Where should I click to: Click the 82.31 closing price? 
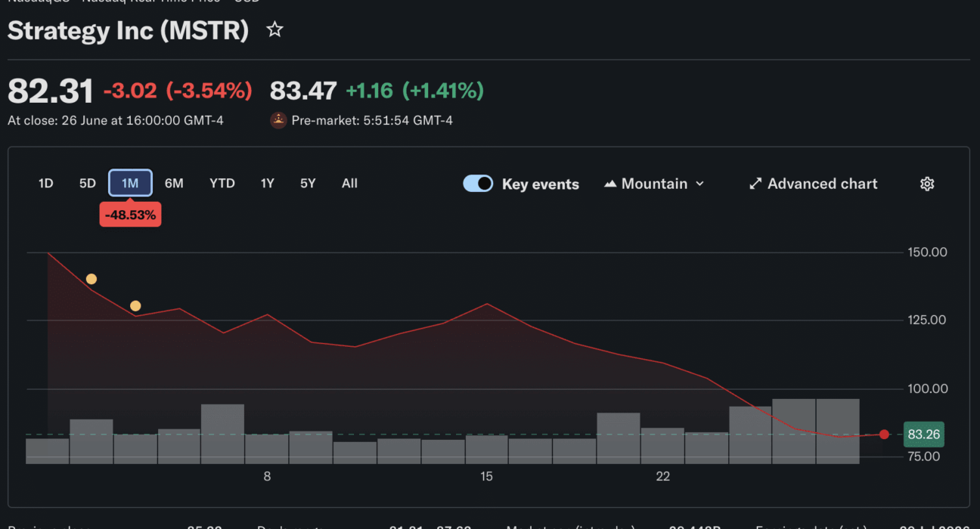click(51, 91)
